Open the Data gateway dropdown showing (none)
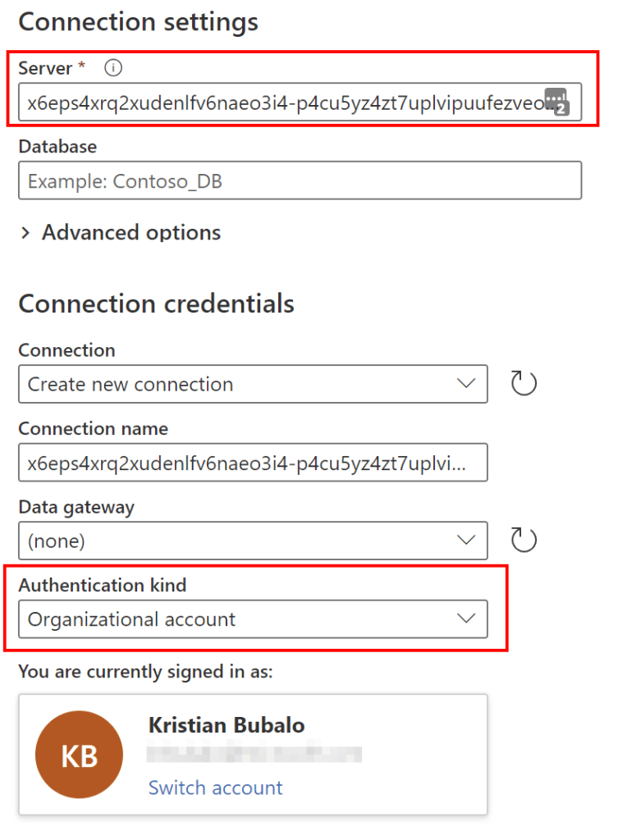 pyautogui.click(x=246, y=541)
